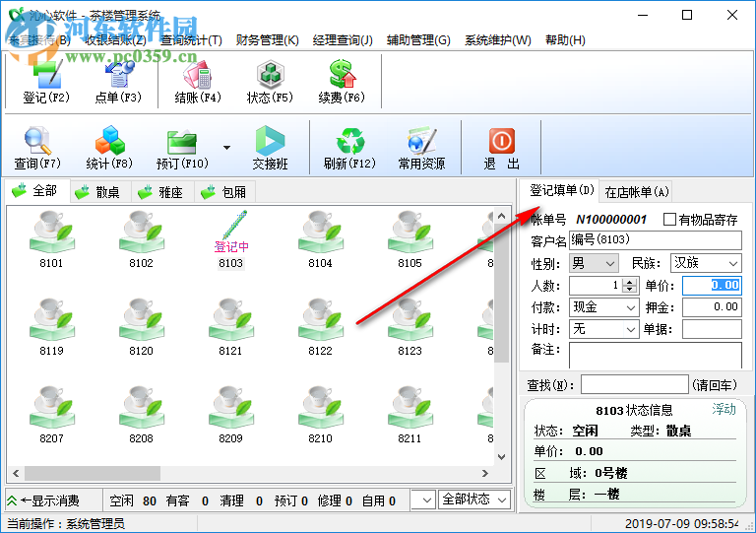Increase the 人数 spinner value
This screenshot has width=756, height=533.
pos(630,282)
